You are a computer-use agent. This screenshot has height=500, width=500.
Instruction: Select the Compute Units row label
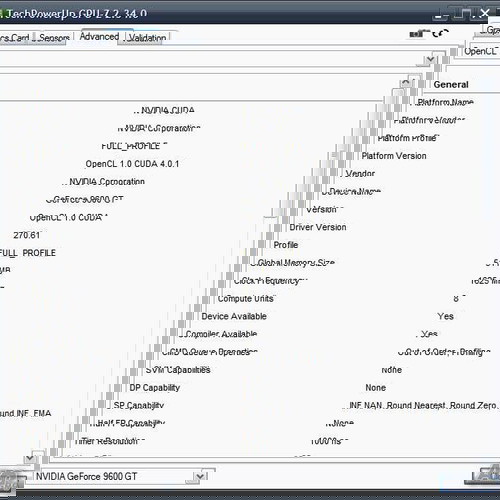click(245, 299)
